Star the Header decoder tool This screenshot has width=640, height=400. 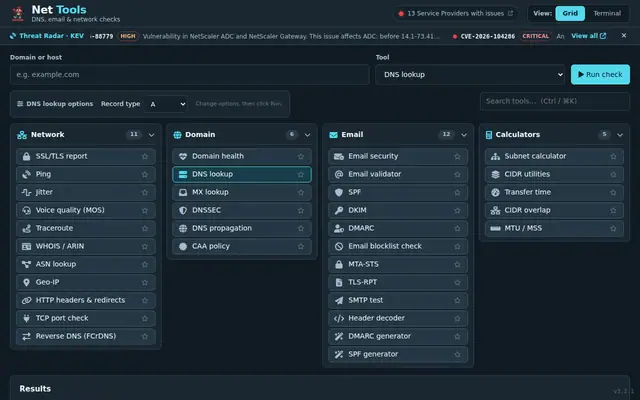click(x=457, y=318)
